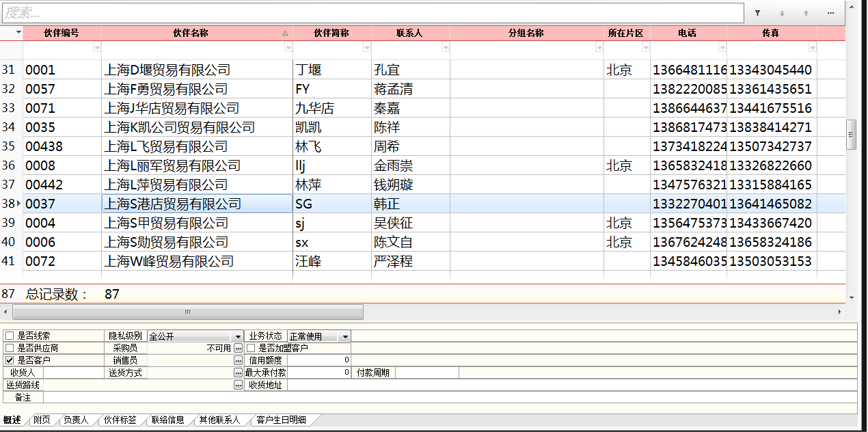
Task: Sort by the 传真 column header
Action: pos(772,33)
